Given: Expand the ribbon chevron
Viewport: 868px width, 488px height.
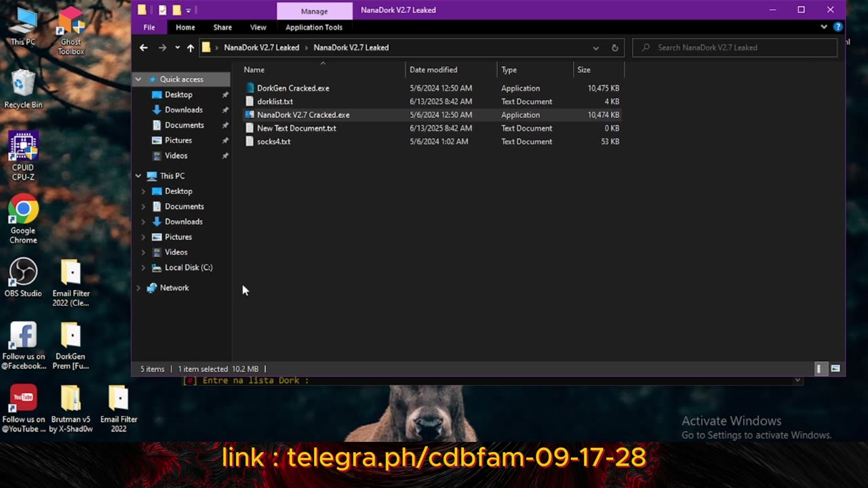Looking at the screenshot, I should 824,27.
